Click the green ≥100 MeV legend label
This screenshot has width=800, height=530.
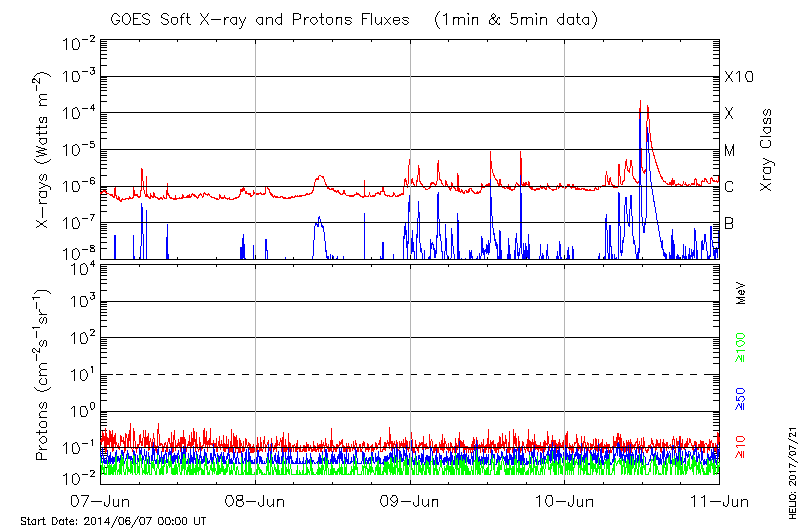(741, 349)
